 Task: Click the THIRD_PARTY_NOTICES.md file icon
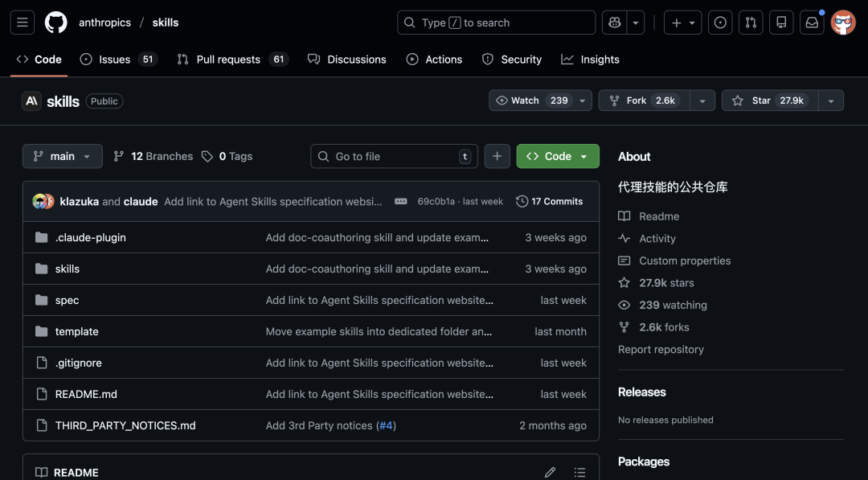42,425
